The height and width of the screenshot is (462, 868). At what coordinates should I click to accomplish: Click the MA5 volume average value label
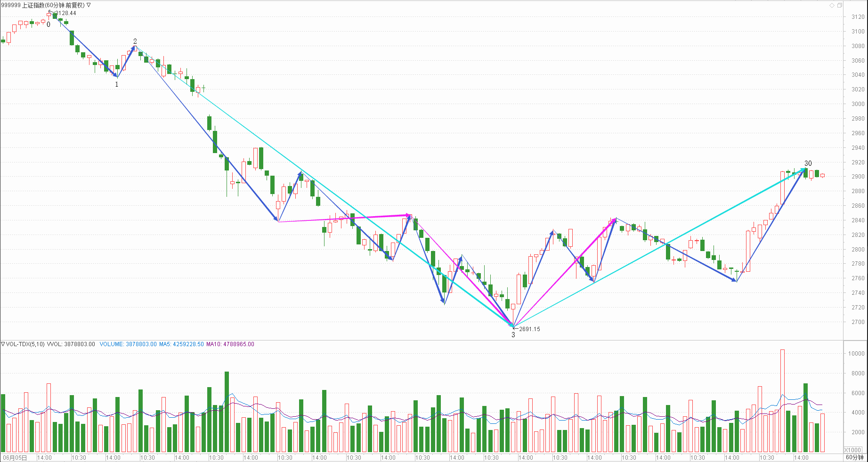[181, 344]
